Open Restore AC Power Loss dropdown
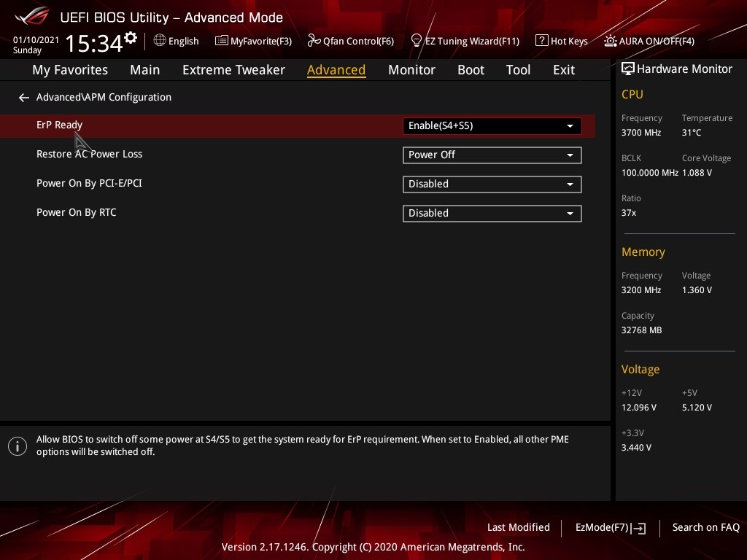747x560 pixels. click(492, 155)
